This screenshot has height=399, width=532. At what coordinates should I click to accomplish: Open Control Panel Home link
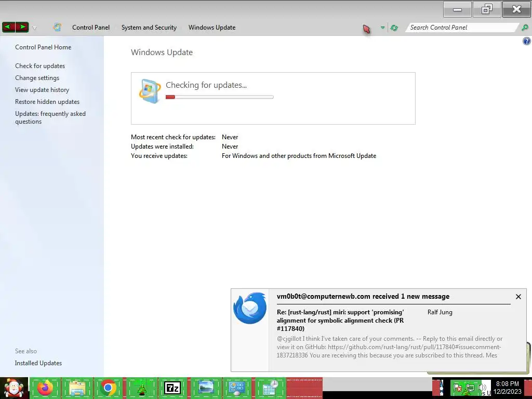[x=43, y=47]
